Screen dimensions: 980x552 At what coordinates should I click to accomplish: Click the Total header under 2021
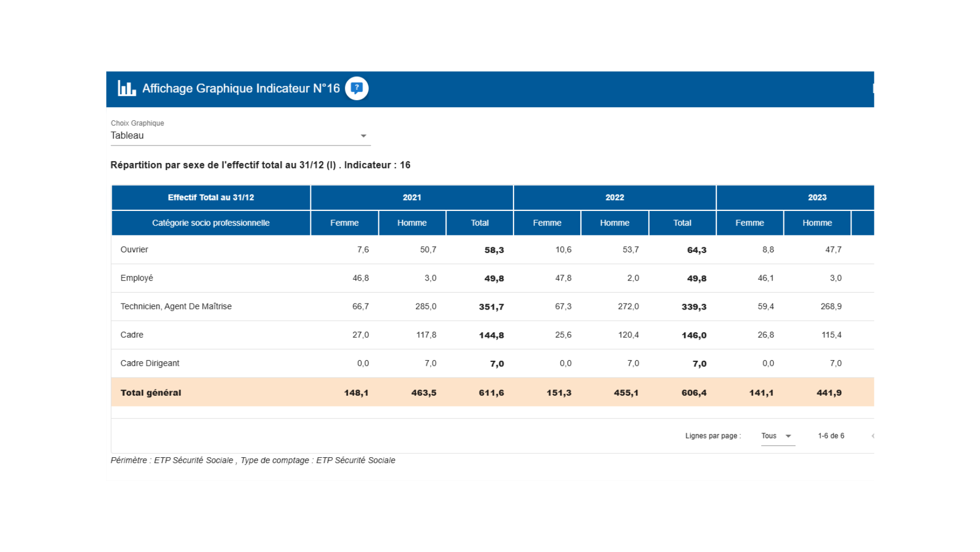coord(479,223)
